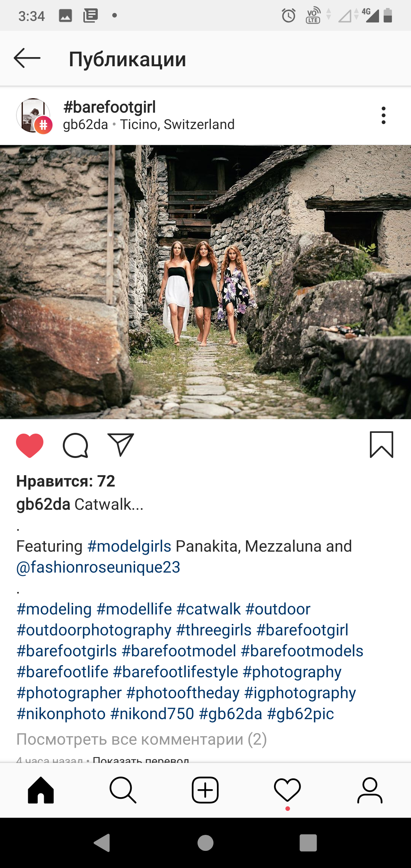
Task: Open Search tab with magnifier icon
Action: click(x=123, y=790)
